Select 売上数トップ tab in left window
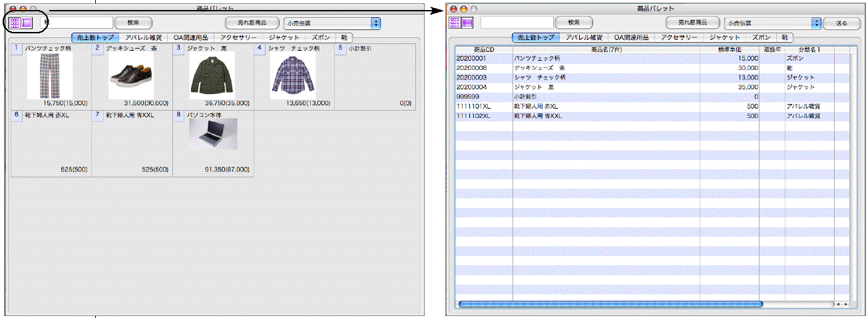The height and width of the screenshot is (318, 868). [95, 38]
